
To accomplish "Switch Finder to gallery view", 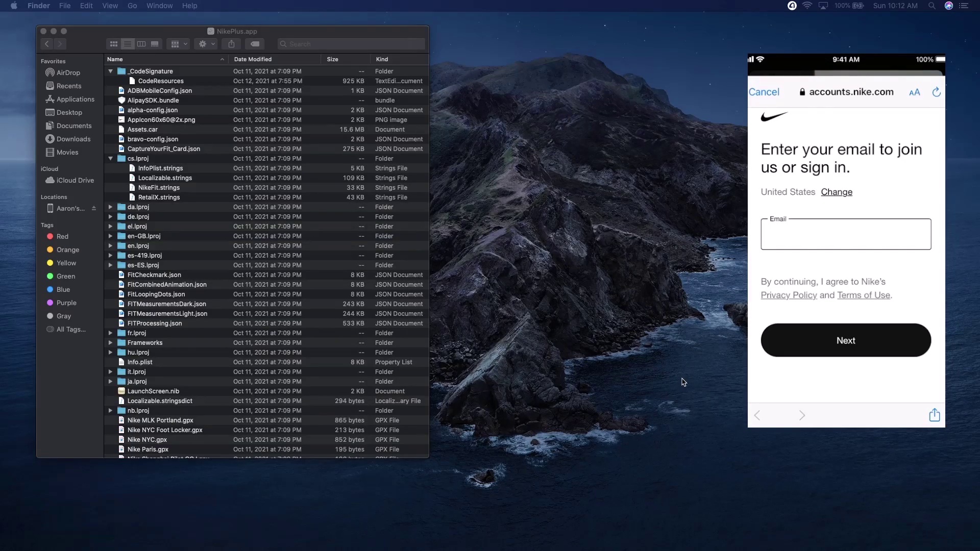I will tap(155, 44).
